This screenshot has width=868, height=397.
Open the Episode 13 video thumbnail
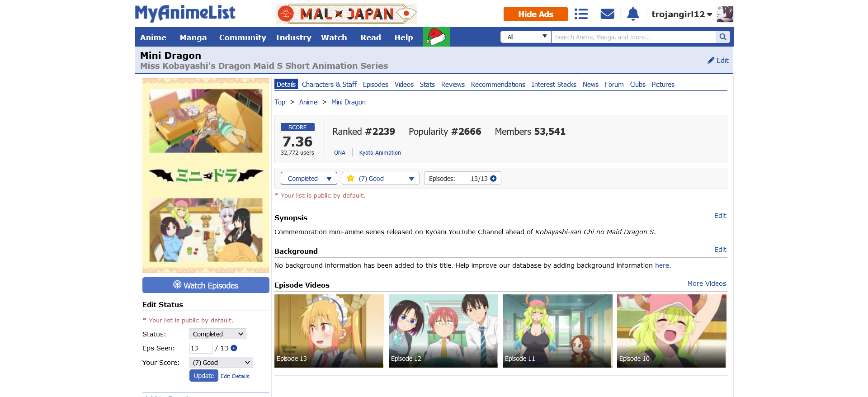329,331
